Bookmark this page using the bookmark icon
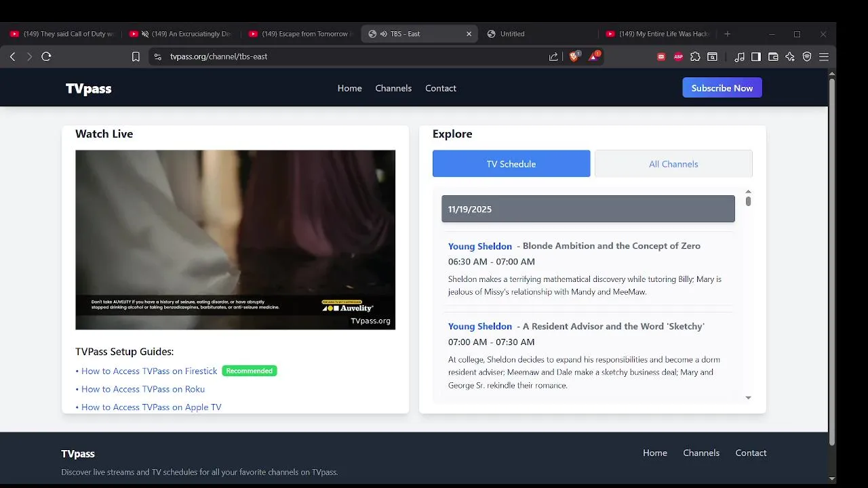Screen dimensions: 868x488 tap(136, 57)
